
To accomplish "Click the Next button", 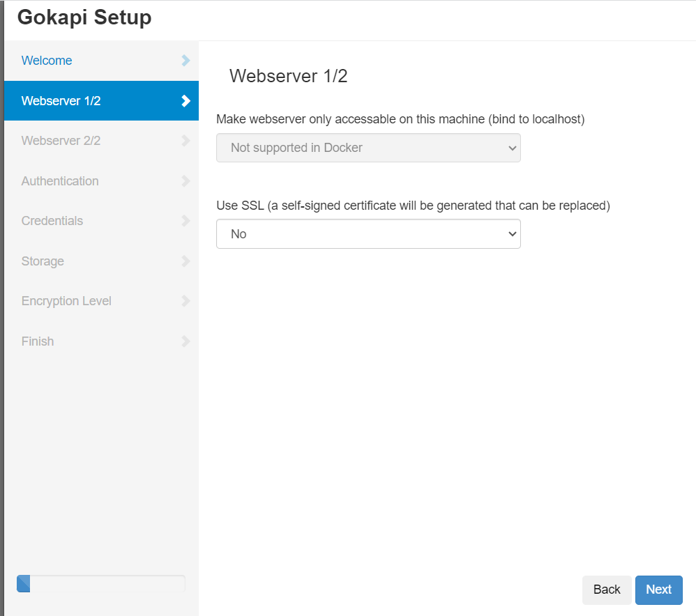I will click(659, 590).
